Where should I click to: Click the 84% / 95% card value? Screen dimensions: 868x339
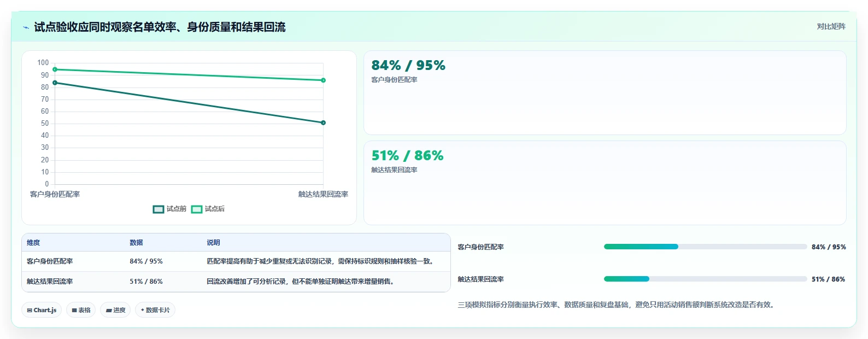coord(408,66)
